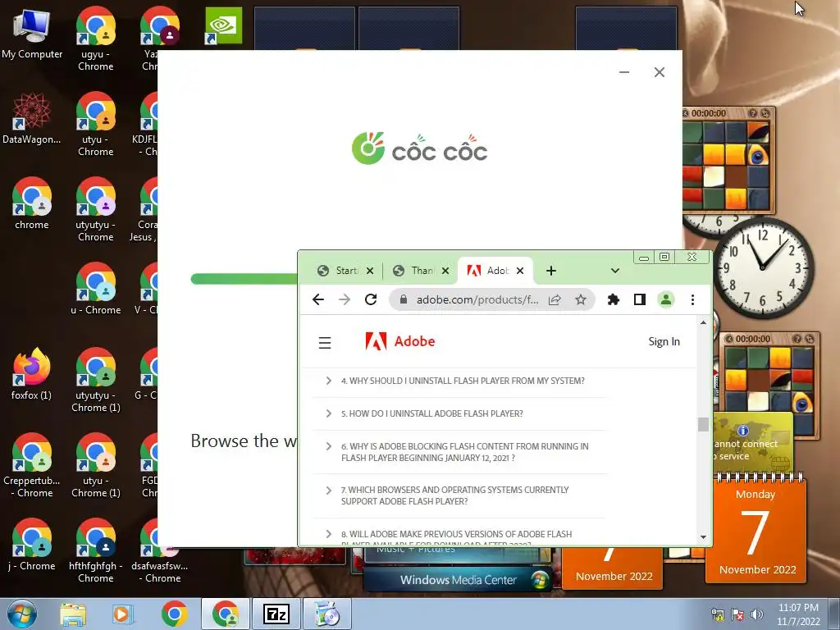Open the 7-Zip taskbar button
The width and height of the screenshot is (840, 630).
276,614
